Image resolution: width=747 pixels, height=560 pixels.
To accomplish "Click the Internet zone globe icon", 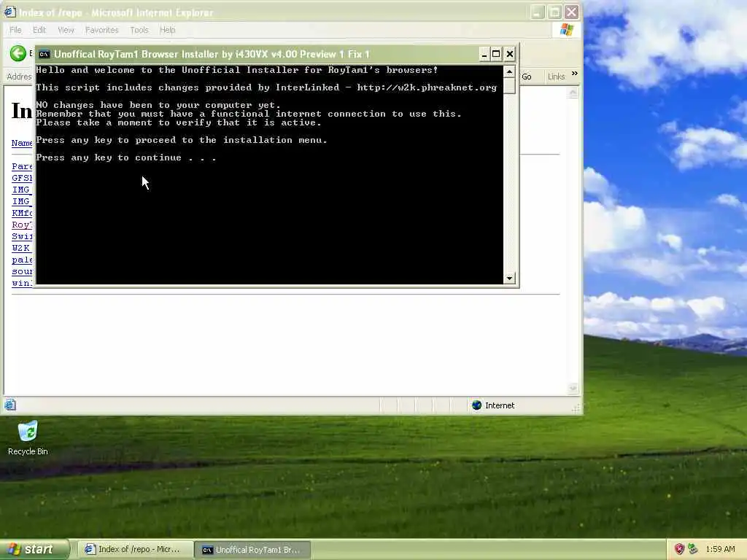I will coord(476,405).
